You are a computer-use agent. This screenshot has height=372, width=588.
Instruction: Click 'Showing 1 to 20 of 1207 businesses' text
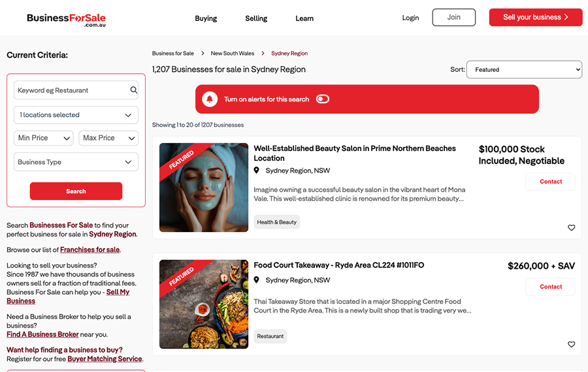[x=198, y=125]
